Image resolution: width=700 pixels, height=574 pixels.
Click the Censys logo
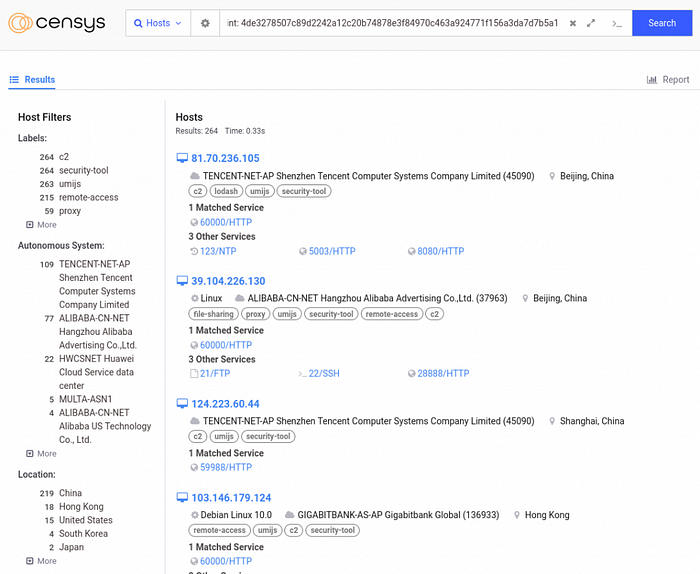click(x=57, y=23)
